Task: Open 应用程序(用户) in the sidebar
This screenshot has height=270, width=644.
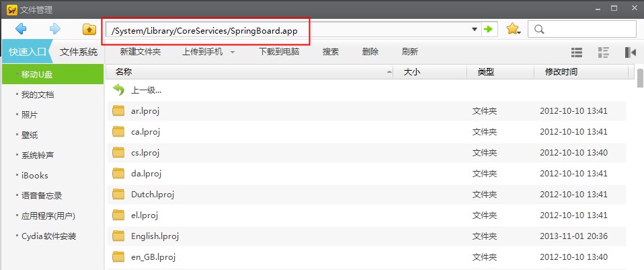Action: click(x=52, y=215)
